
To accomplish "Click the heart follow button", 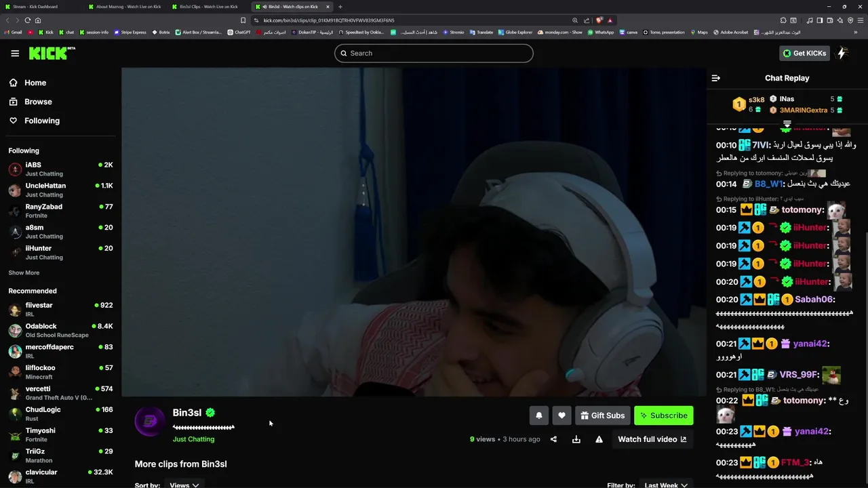I will coord(561,415).
